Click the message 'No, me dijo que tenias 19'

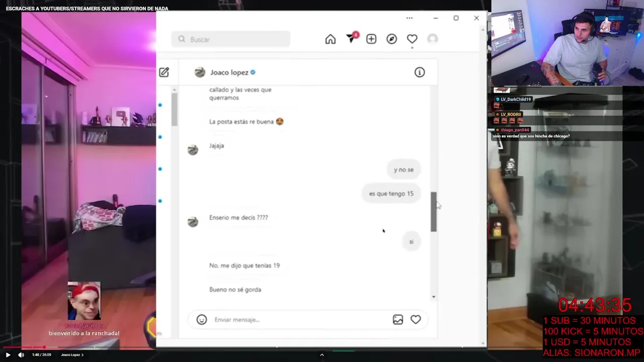pos(245,265)
